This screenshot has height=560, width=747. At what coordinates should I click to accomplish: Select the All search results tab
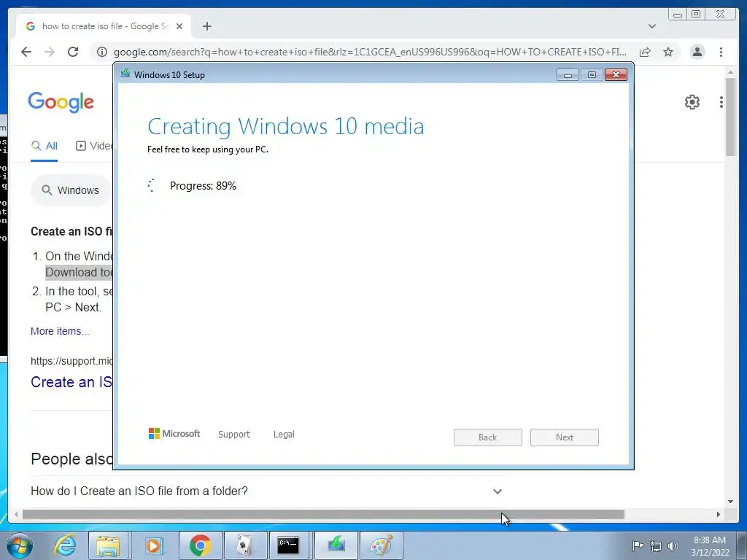(44, 146)
